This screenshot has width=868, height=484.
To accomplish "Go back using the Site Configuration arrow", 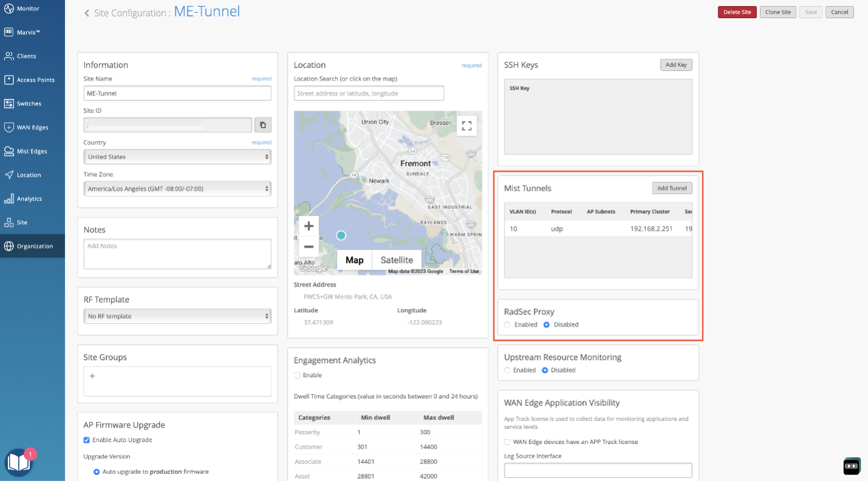I will click(87, 13).
